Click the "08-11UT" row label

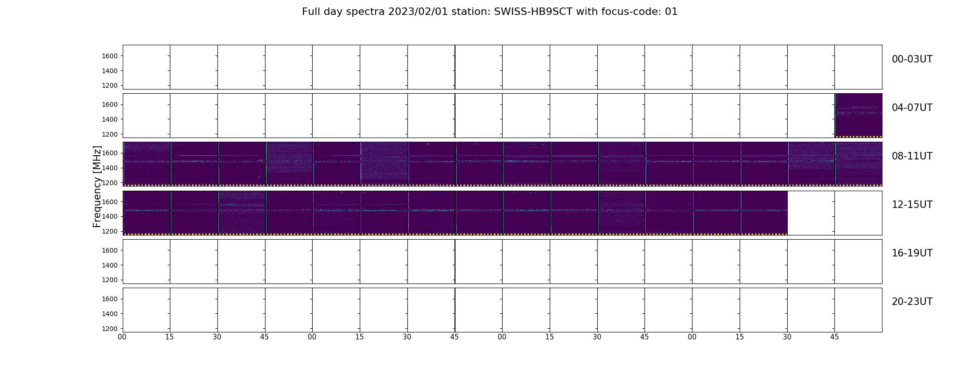[x=912, y=156]
